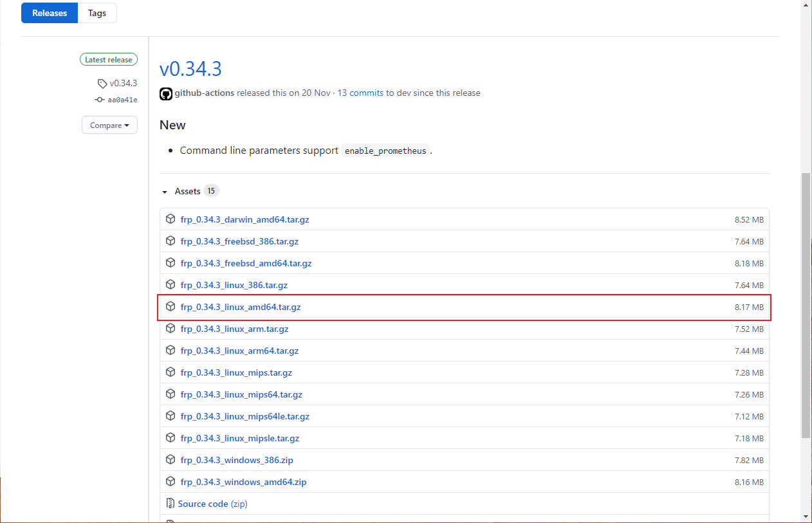The image size is (812, 523).
Task: Download frp_0.34.3_windows_386.zip
Action: tap(237, 460)
